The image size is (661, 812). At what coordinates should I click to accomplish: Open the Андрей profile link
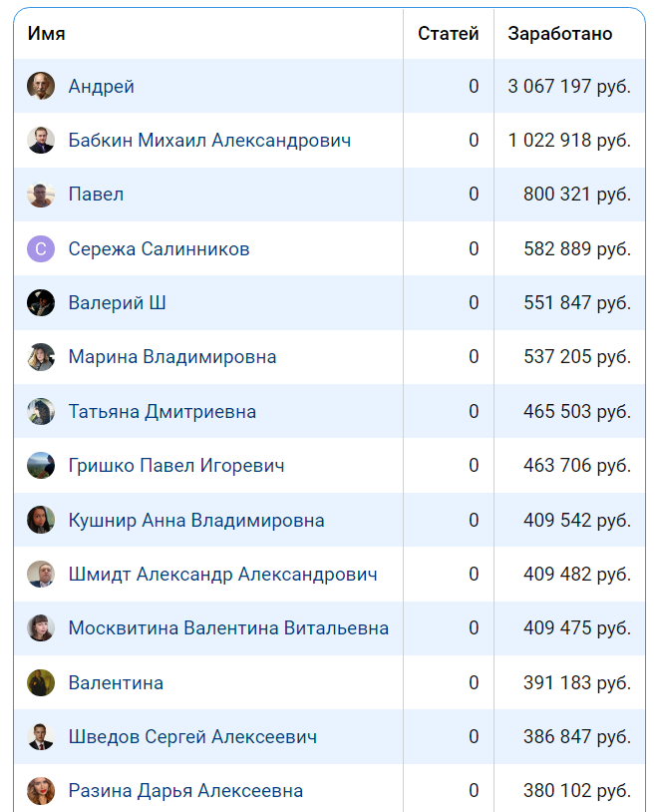coord(101,87)
